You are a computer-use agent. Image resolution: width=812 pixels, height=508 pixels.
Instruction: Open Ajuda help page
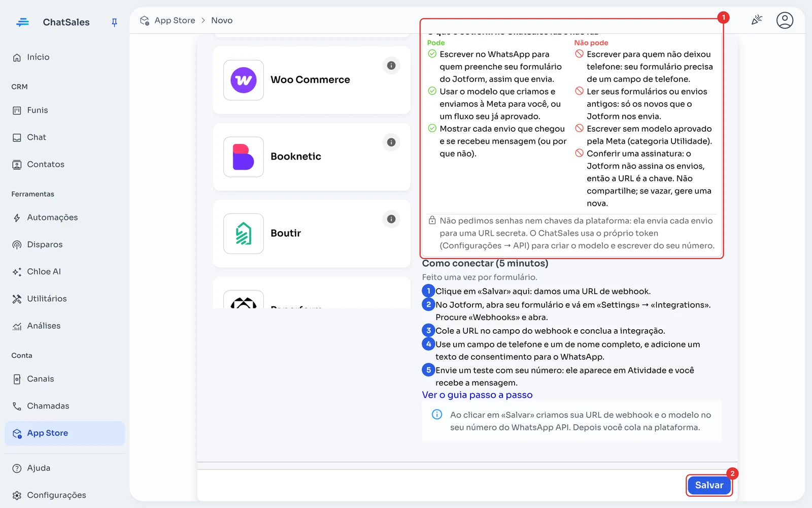coord(65,468)
